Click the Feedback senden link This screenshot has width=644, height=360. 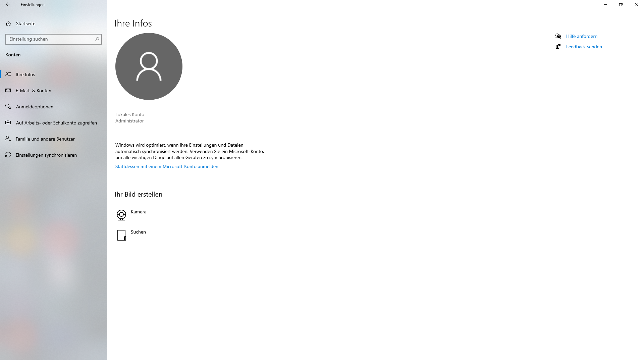pyautogui.click(x=584, y=47)
